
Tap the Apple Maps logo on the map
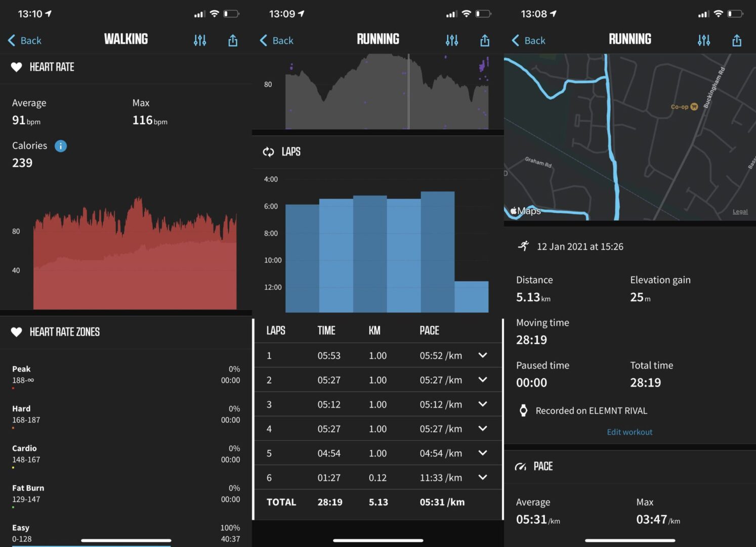(525, 211)
